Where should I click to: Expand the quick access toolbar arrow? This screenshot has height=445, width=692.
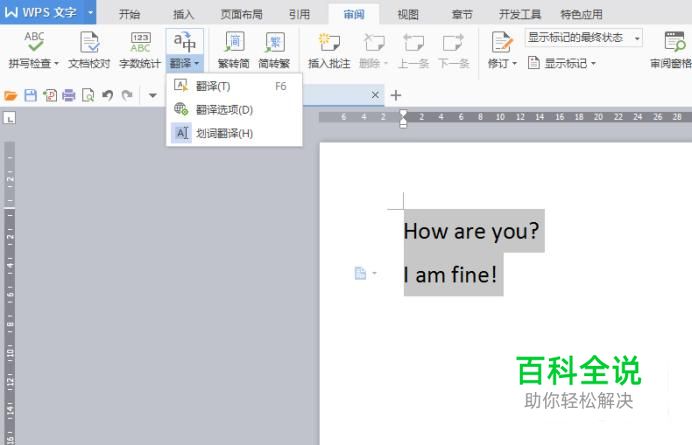tap(153, 95)
